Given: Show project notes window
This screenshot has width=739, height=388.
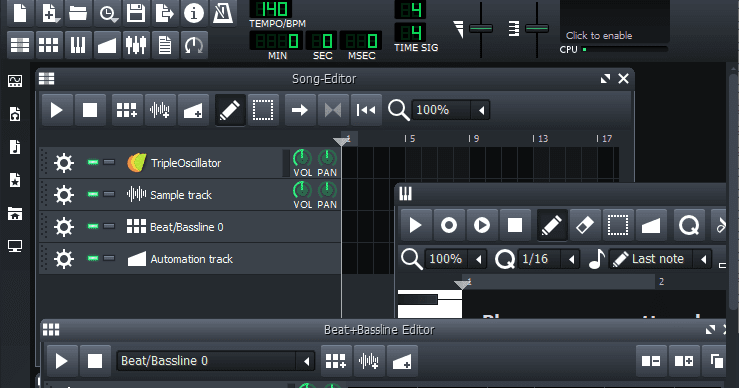Looking at the screenshot, I should (164, 45).
